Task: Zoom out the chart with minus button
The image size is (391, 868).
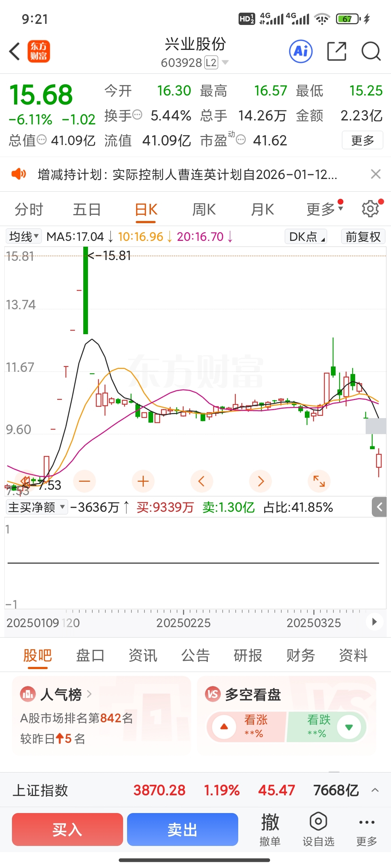Action: click(84, 481)
